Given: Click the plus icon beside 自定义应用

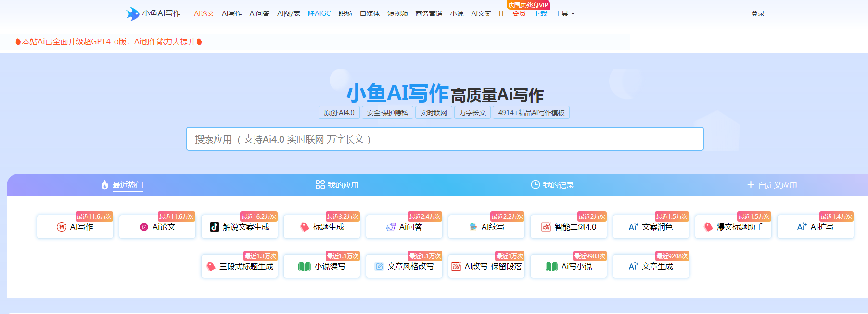Looking at the screenshot, I should click(751, 185).
